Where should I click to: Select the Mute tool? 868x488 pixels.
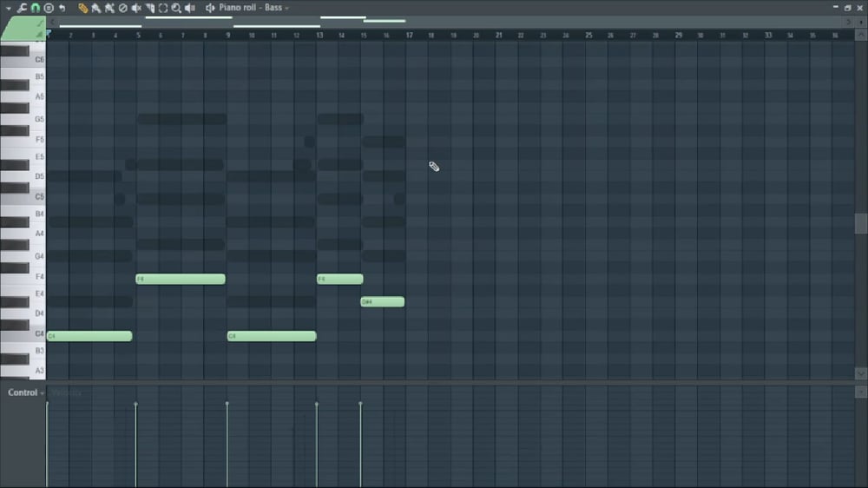[x=136, y=8]
